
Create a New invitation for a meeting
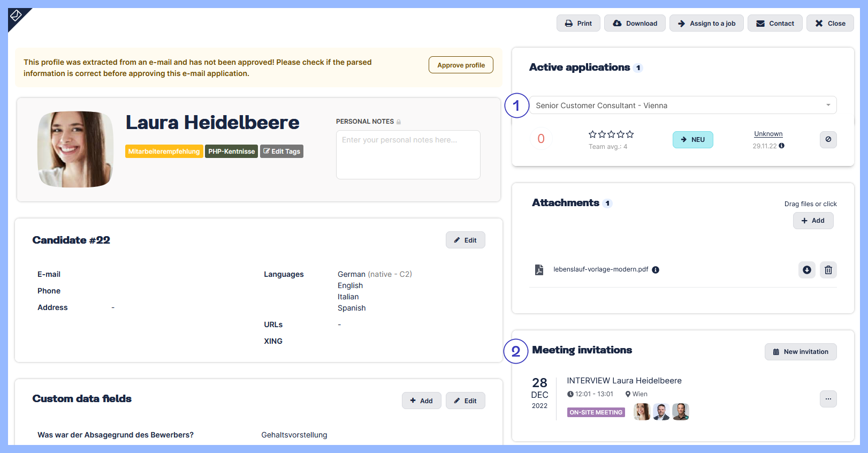point(800,352)
